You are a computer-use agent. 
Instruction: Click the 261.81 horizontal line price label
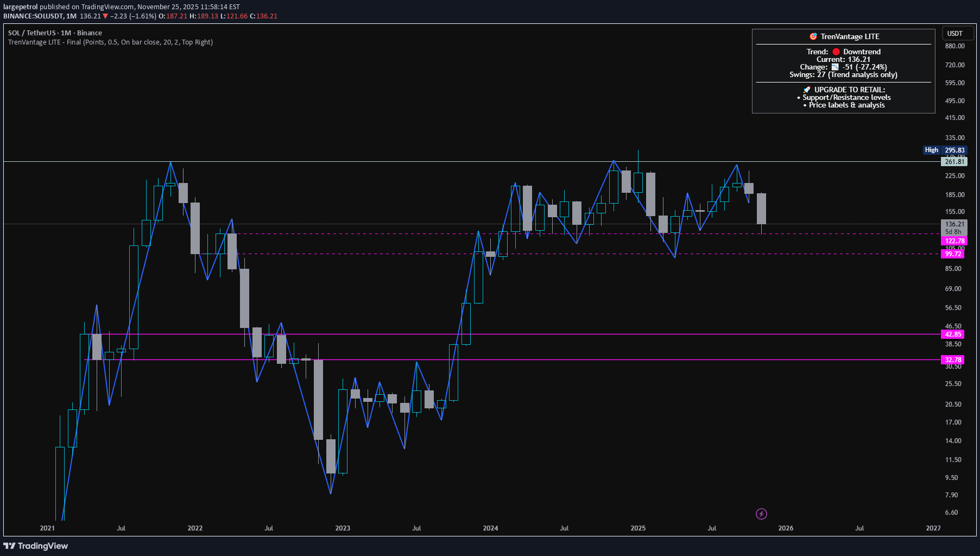point(954,161)
